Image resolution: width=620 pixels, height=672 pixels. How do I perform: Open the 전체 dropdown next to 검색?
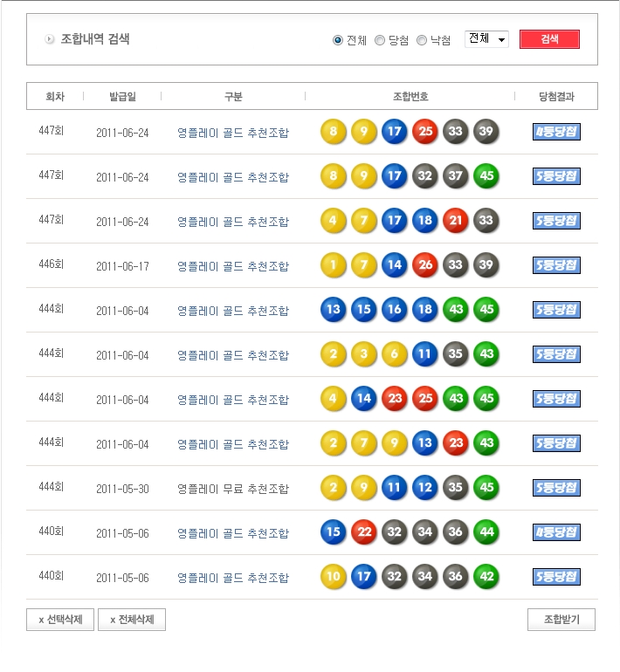[x=486, y=39]
